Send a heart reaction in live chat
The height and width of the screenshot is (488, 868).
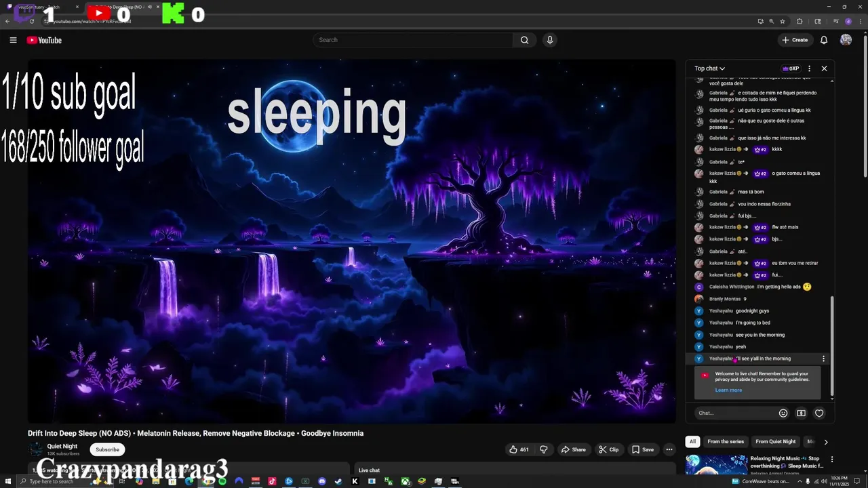[x=819, y=413]
